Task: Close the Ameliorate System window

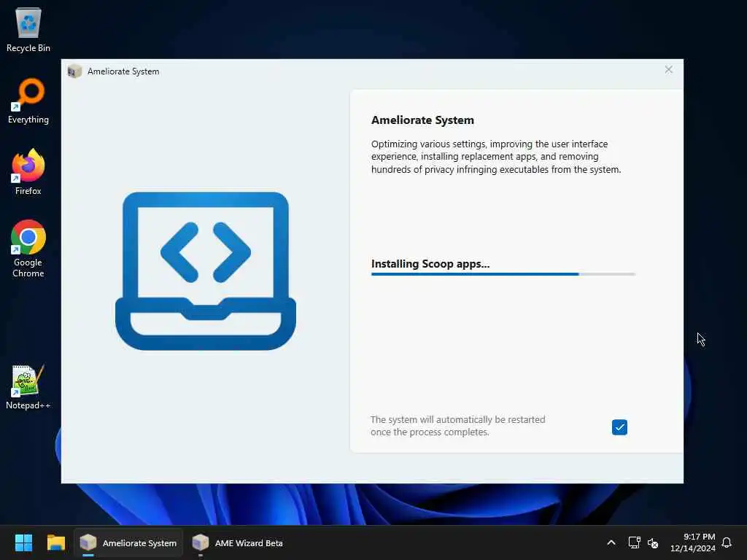Action: [668, 70]
